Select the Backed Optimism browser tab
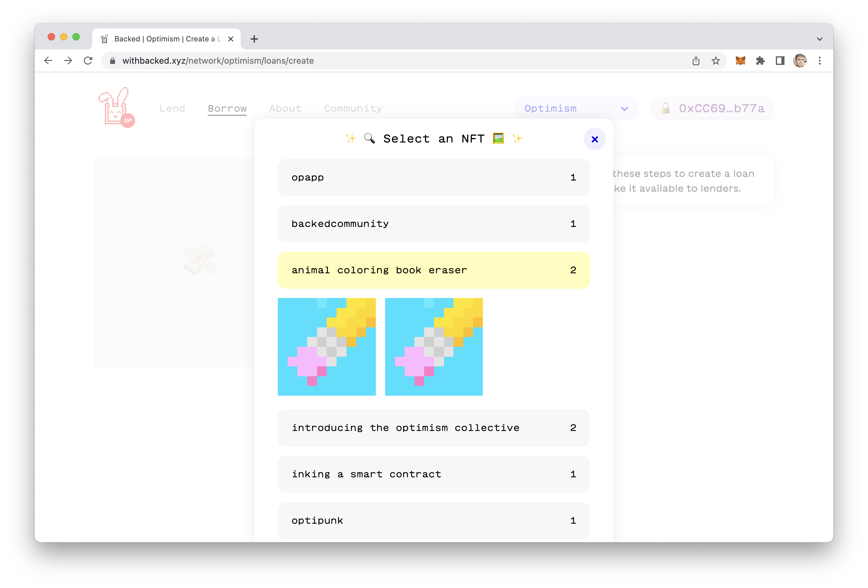This screenshot has height=588, width=868. click(166, 39)
